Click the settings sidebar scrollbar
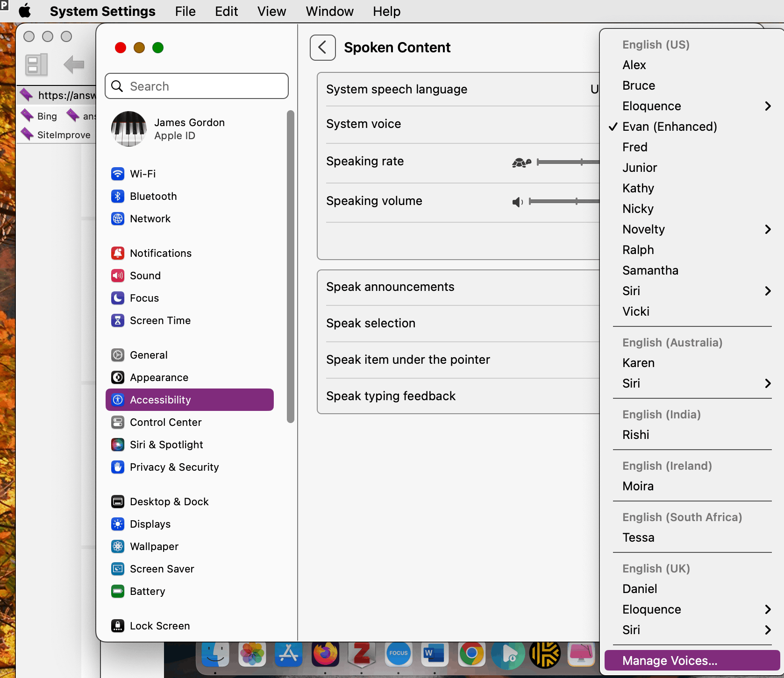This screenshot has height=678, width=784. pyautogui.click(x=291, y=266)
